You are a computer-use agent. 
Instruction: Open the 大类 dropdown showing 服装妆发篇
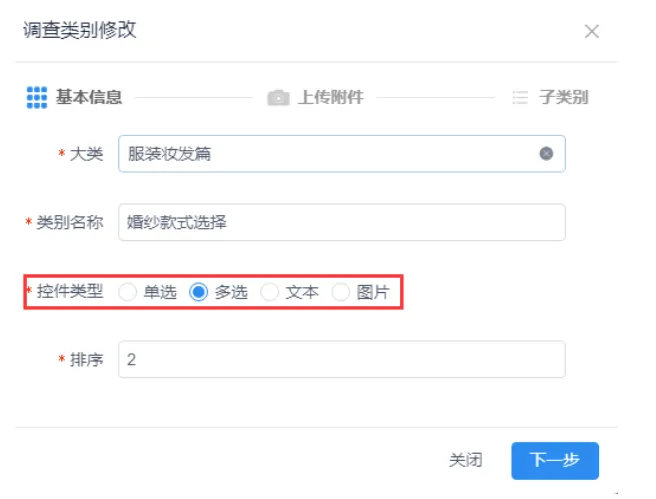pyautogui.click(x=330, y=154)
